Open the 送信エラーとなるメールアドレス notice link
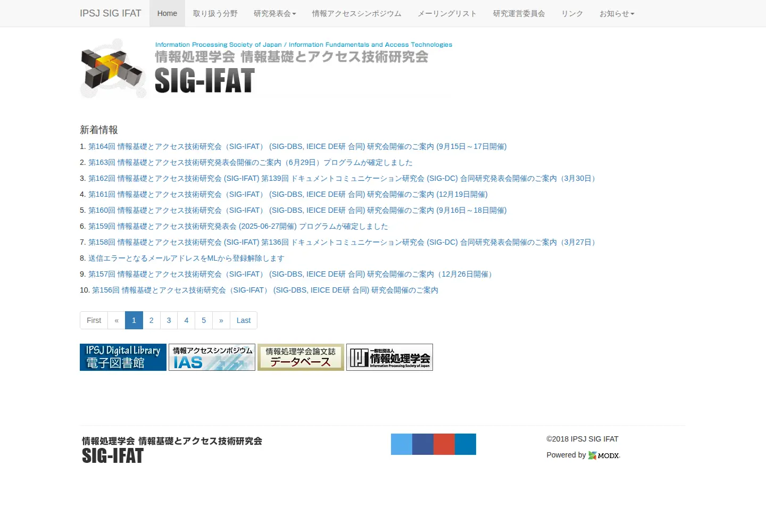This screenshot has width=766, height=532. (186, 258)
